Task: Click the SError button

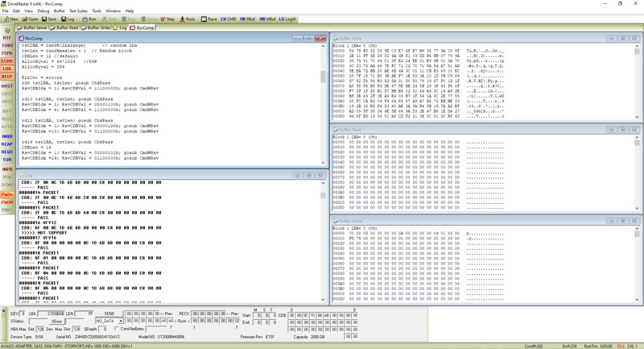Action: [56, 321]
